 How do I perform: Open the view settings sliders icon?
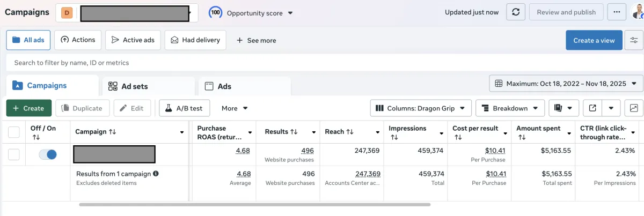click(634, 40)
